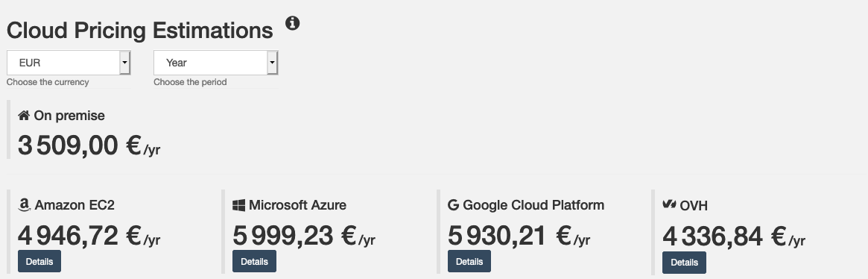Show Details for Google Cloud Platform
The height and width of the screenshot is (279, 868).
coord(469,261)
